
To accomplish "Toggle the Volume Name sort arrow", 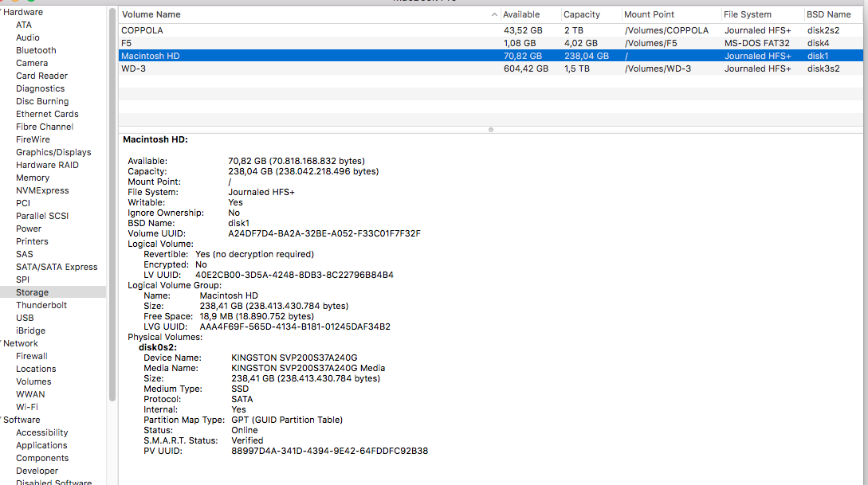I will click(494, 14).
